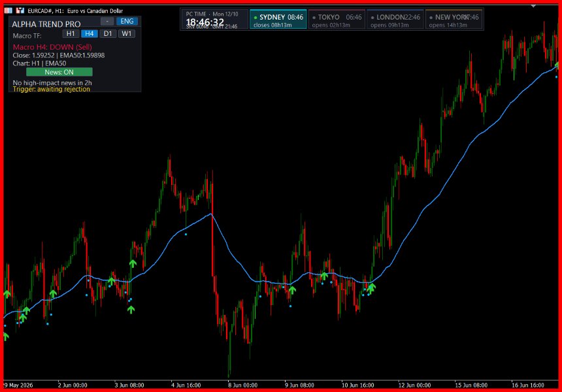
Task: Select H4 macro timeframe
Action: point(90,34)
